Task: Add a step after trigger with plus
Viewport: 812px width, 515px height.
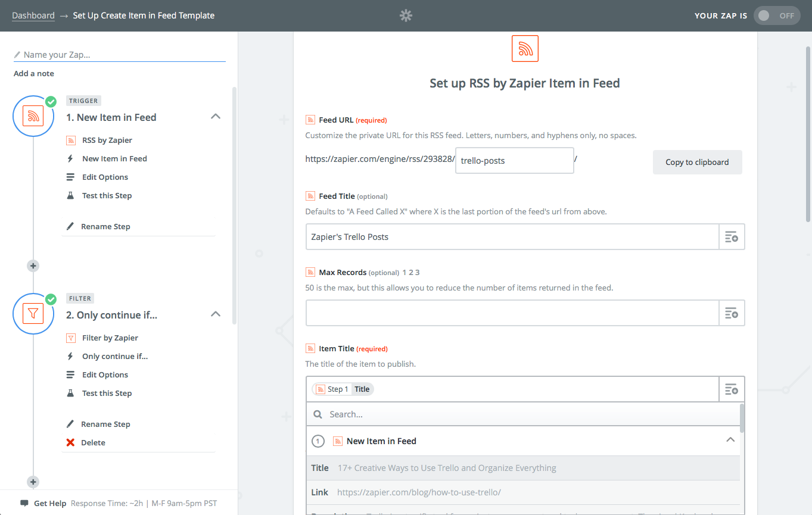Action: 33,266
